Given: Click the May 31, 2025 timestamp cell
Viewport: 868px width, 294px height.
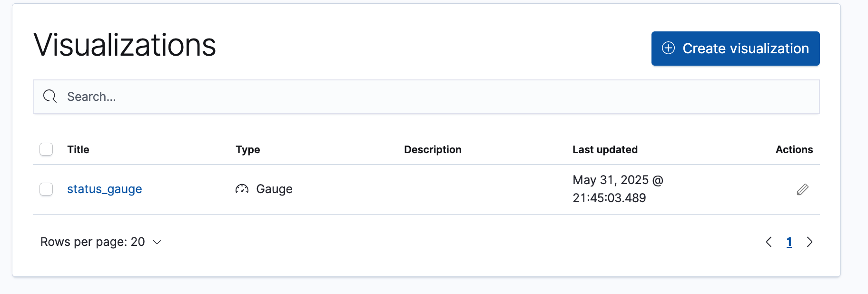Looking at the screenshot, I should [x=618, y=189].
